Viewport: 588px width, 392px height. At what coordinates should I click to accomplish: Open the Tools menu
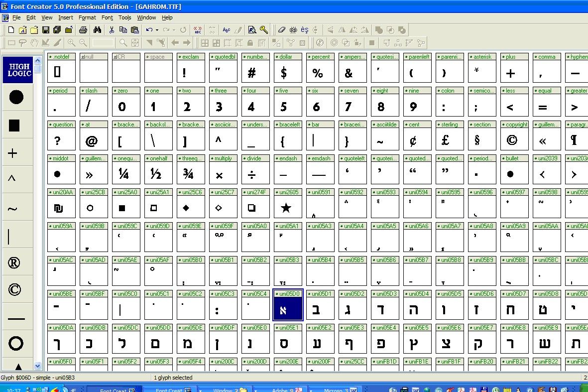coord(125,17)
